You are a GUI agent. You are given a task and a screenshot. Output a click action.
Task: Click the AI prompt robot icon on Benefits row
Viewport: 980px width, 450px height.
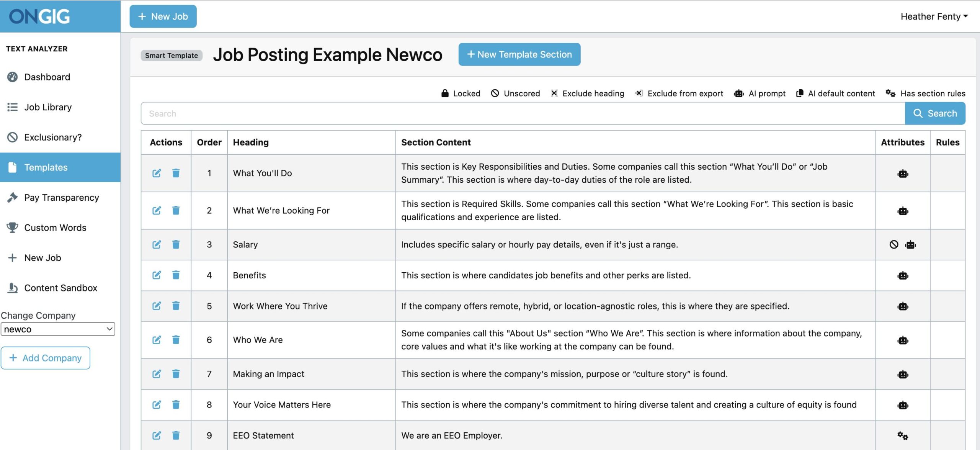902,275
